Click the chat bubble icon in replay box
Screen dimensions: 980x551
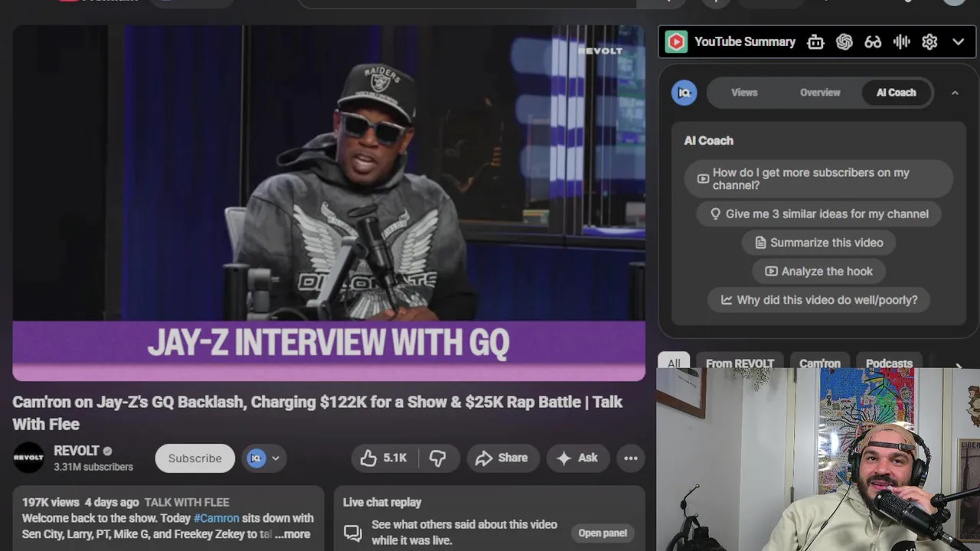coord(352,533)
